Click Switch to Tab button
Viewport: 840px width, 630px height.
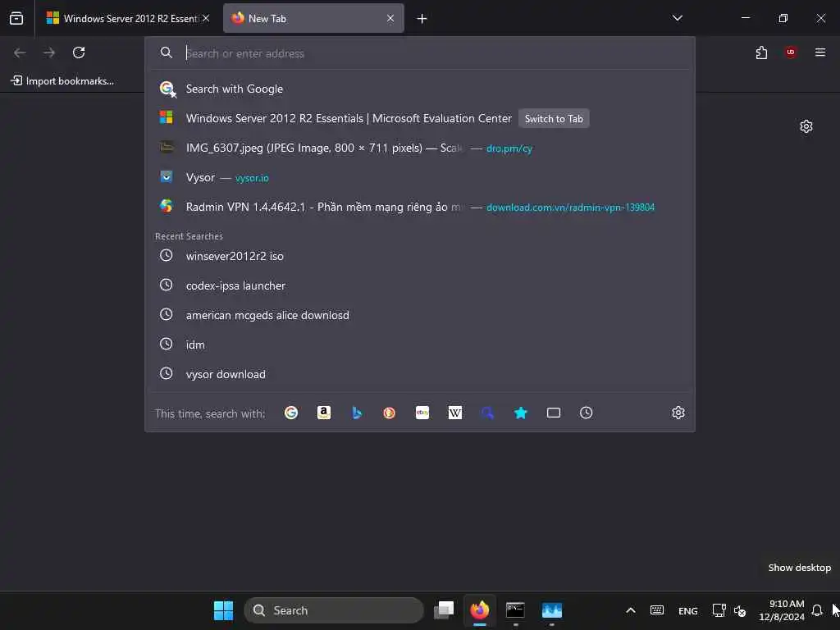coord(554,119)
